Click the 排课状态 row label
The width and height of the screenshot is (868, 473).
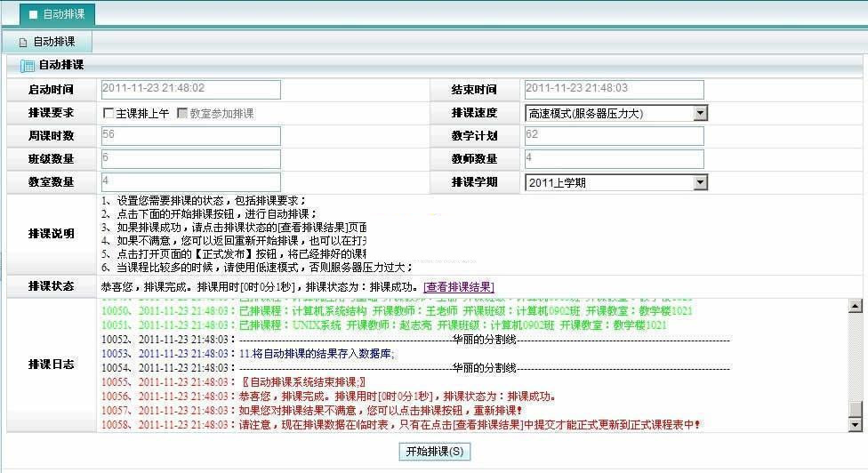pos(51,286)
